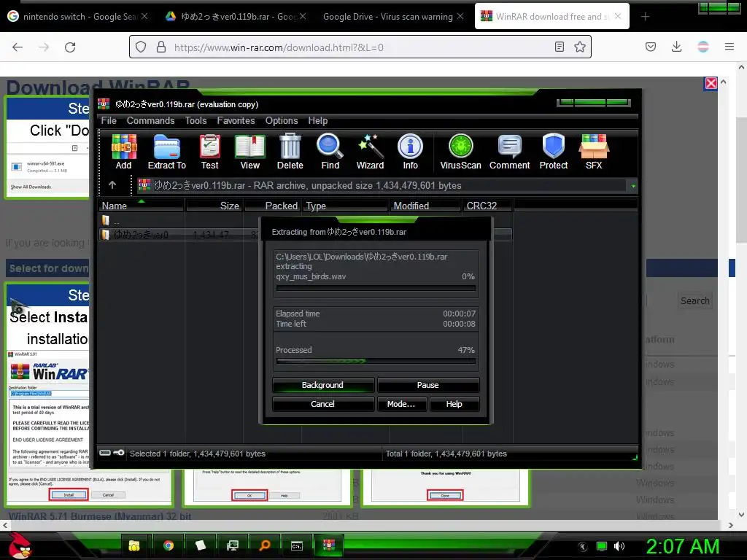Screen dimensions: 747x560
Task: Pause the extraction
Action: tap(427, 385)
